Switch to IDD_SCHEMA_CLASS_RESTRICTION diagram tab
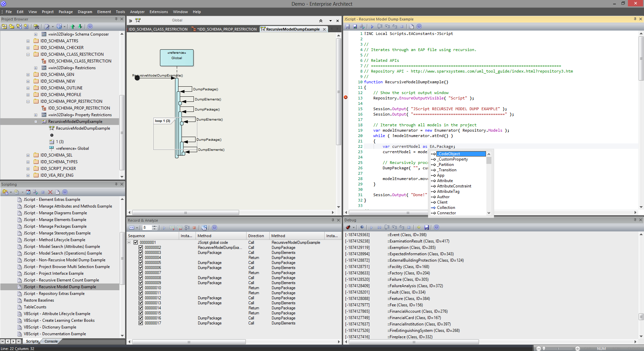This screenshot has height=351, width=644. [x=158, y=29]
